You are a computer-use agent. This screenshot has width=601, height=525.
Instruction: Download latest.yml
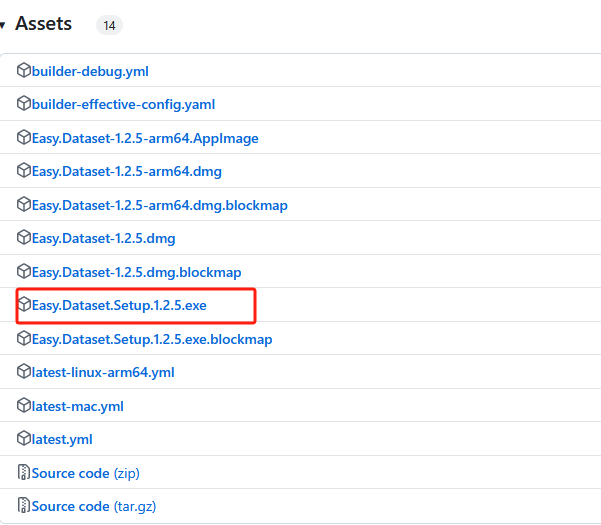point(62,440)
